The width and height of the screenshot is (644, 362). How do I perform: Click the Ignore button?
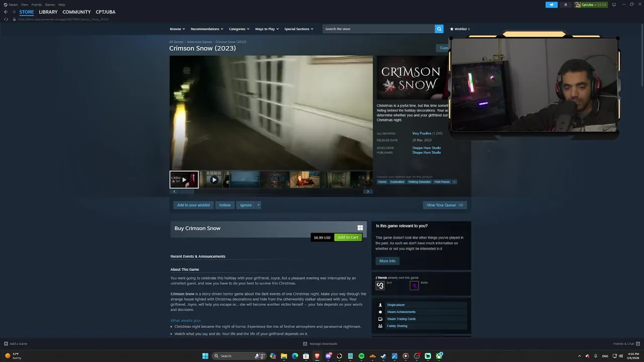pos(246,205)
